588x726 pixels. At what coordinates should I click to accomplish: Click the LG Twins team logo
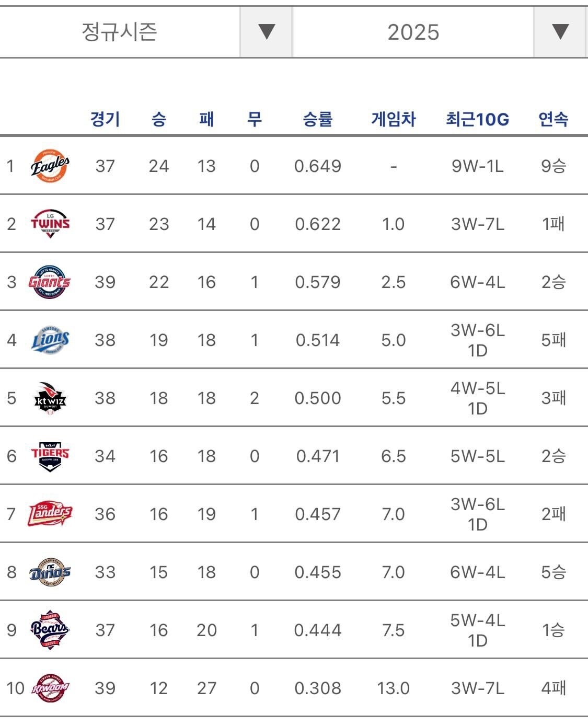[50, 224]
